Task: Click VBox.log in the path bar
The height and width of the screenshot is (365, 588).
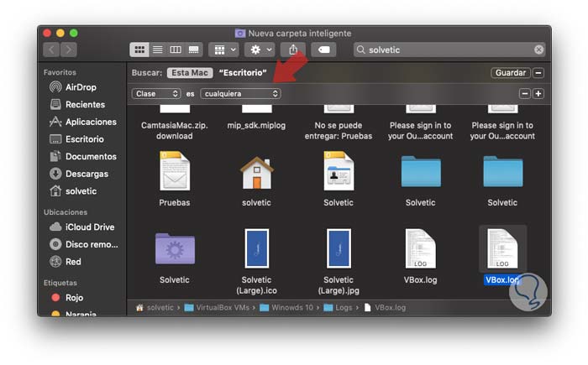Action: coord(385,308)
